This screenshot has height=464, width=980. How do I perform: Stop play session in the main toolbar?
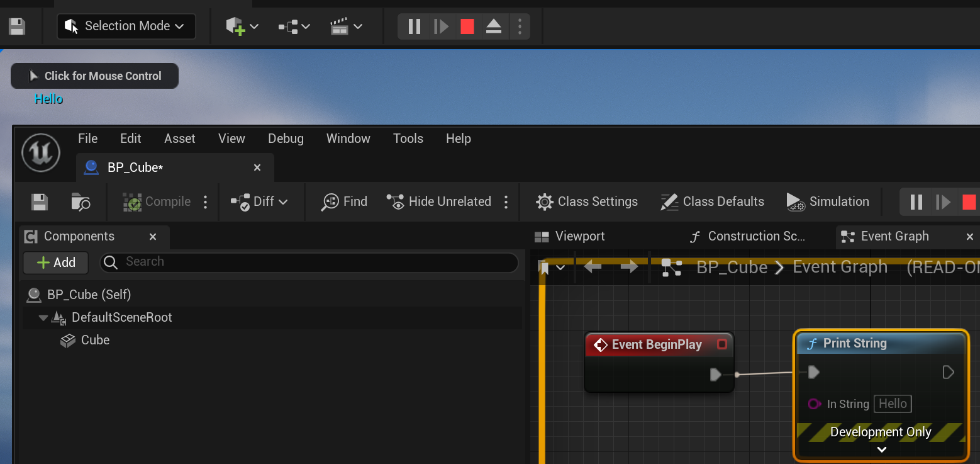tap(467, 26)
